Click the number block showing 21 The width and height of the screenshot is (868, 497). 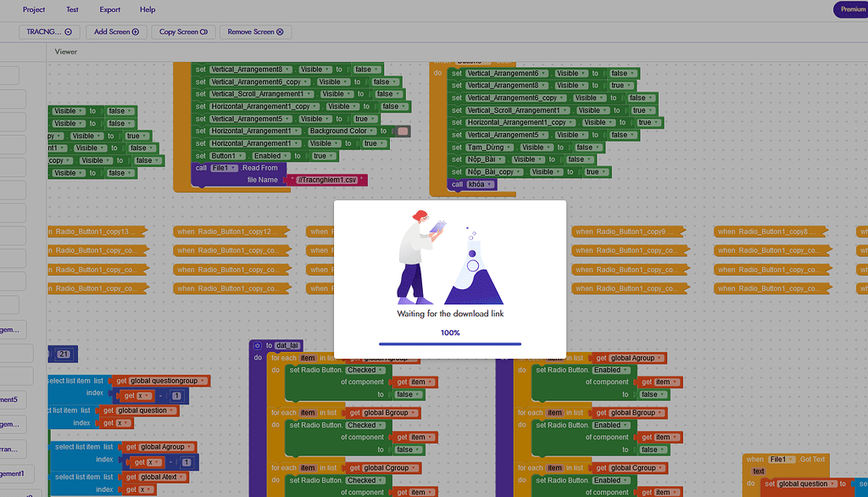point(64,354)
